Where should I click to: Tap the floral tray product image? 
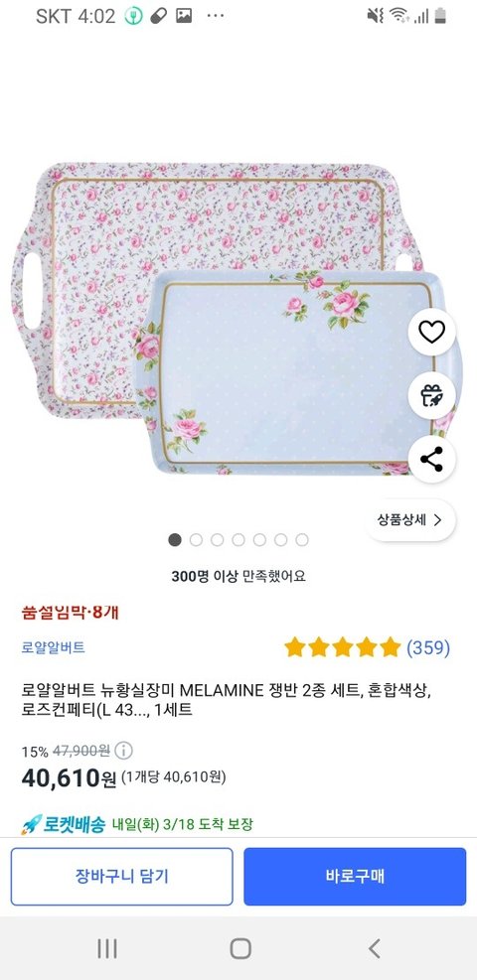click(x=238, y=319)
